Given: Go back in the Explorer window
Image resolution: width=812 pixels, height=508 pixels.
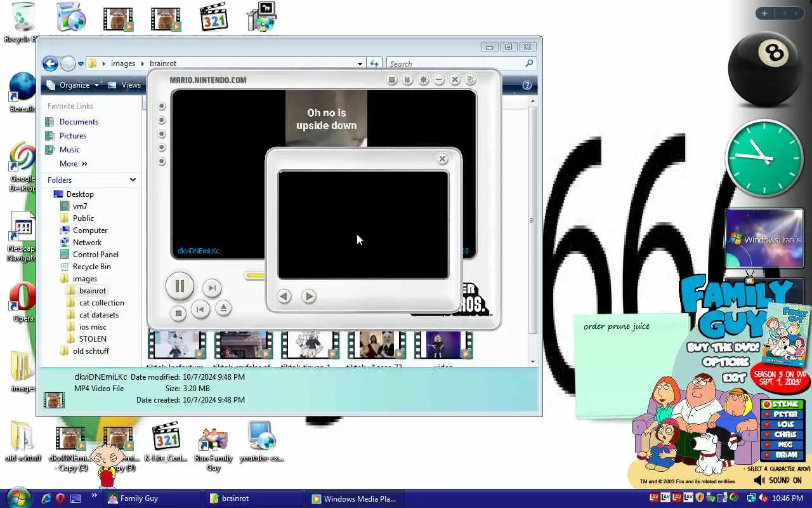Looking at the screenshot, I should (50, 63).
